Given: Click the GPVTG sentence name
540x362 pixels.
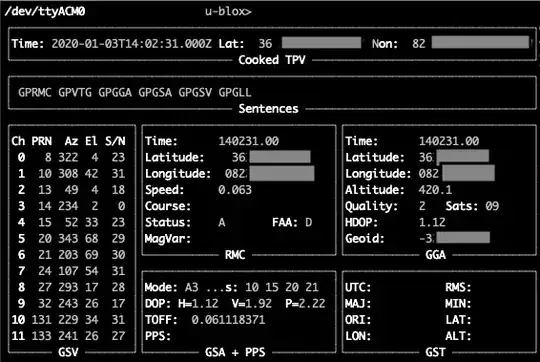Looking at the screenshot, I should tap(75, 92).
